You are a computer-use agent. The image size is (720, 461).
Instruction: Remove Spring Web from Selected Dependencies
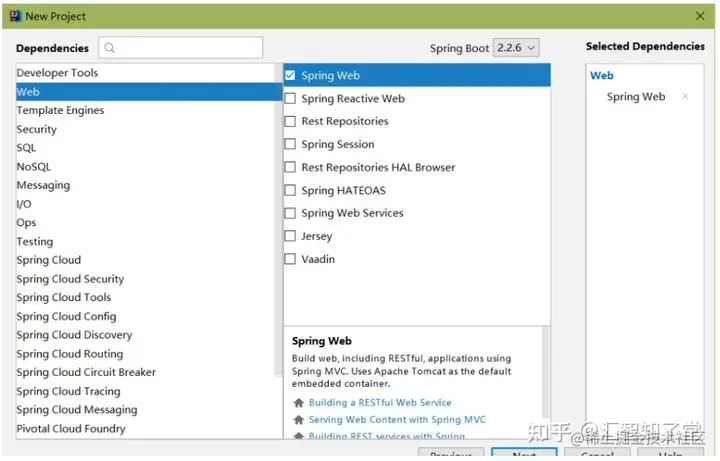click(685, 96)
